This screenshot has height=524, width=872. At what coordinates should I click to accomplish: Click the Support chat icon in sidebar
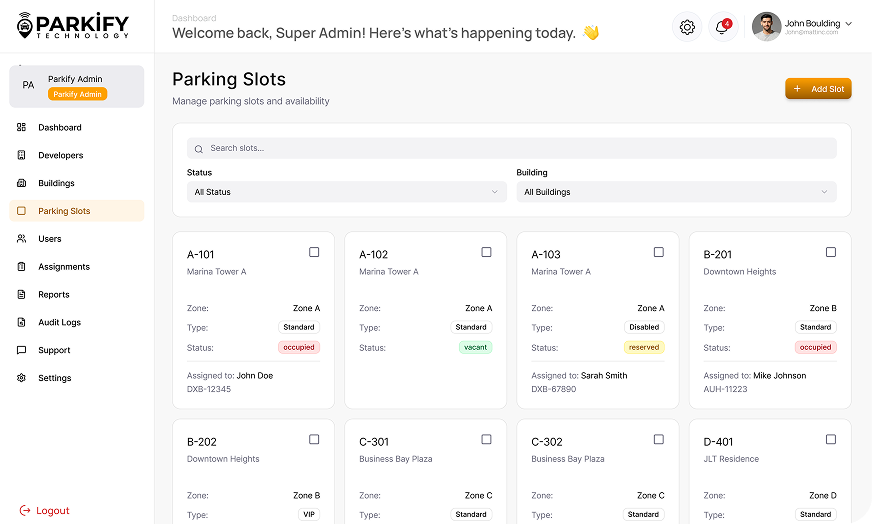coord(21,351)
